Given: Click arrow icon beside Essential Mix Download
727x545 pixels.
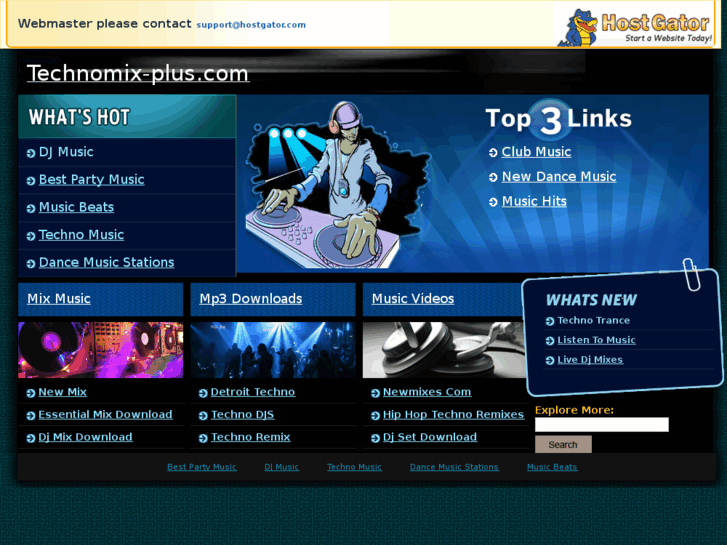Looking at the screenshot, I should pyautogui.click(x=31, y=416).
